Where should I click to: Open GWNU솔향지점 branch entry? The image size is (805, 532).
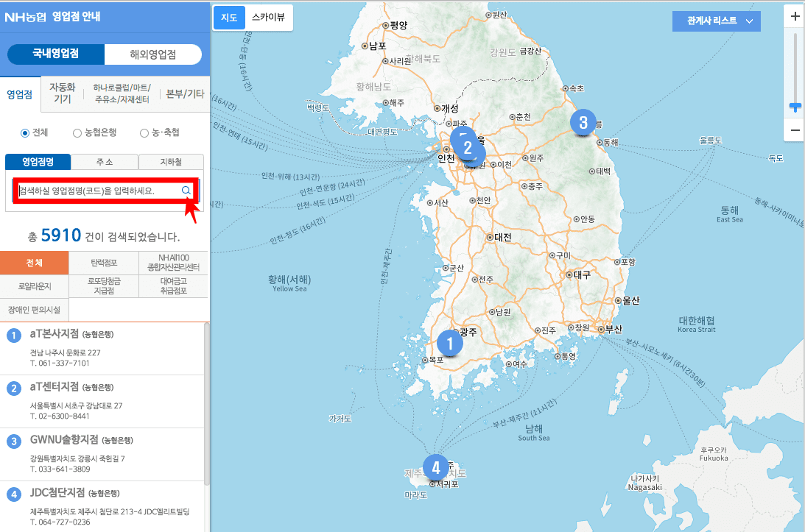[102, 454]
